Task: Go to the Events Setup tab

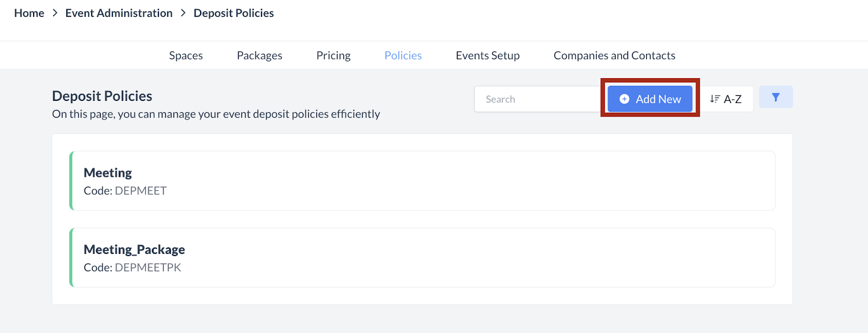Action: [x=487, y=55]
